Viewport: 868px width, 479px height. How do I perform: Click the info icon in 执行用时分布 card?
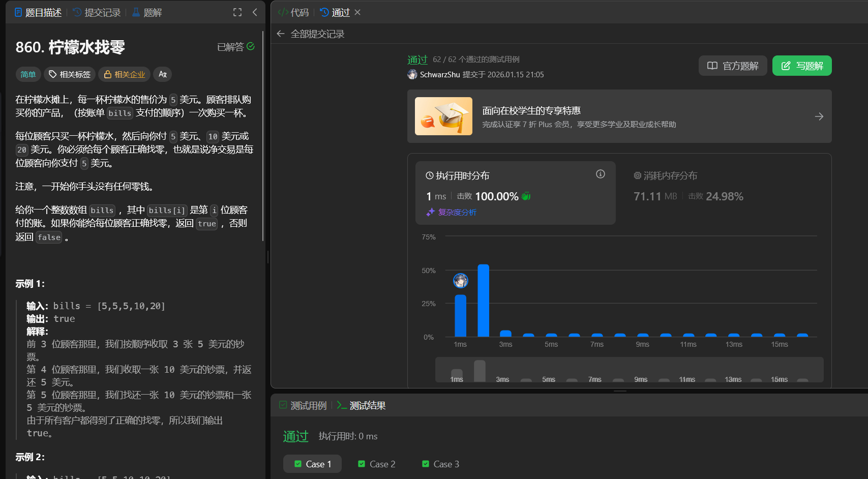click(x=600, y=174)
